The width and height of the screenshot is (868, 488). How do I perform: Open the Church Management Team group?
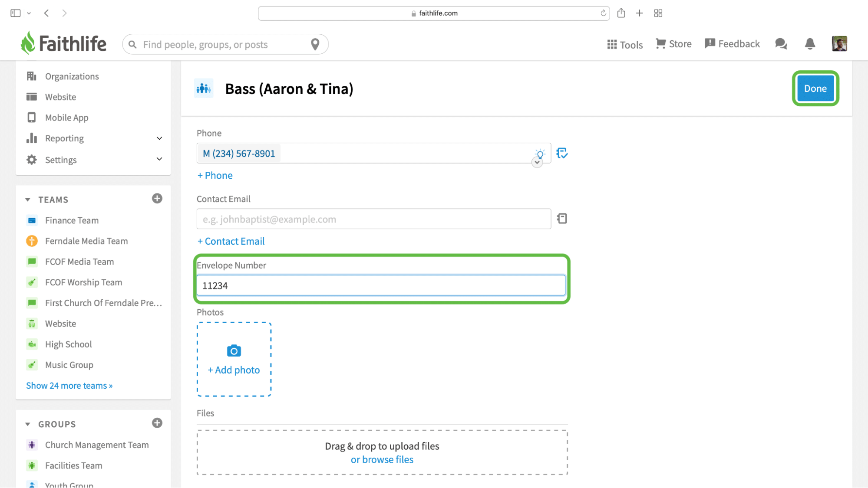coord(97,445)
